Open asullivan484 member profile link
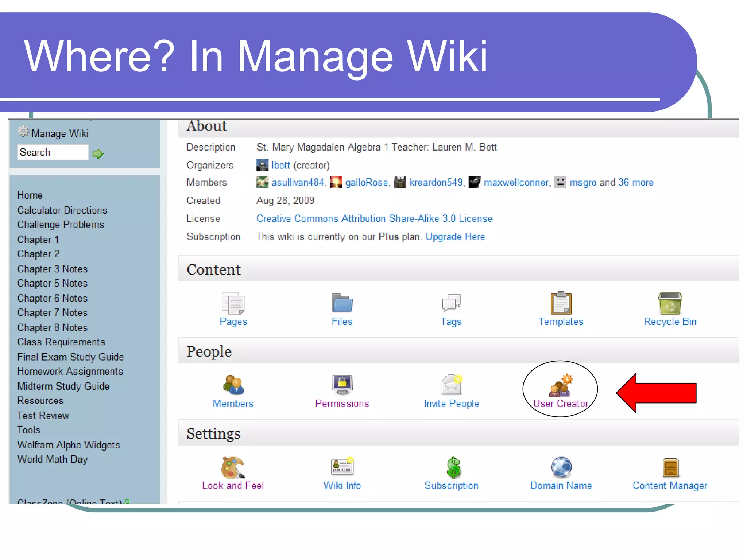The width and height of the screenshot is (747, 560). click(298, 183)
